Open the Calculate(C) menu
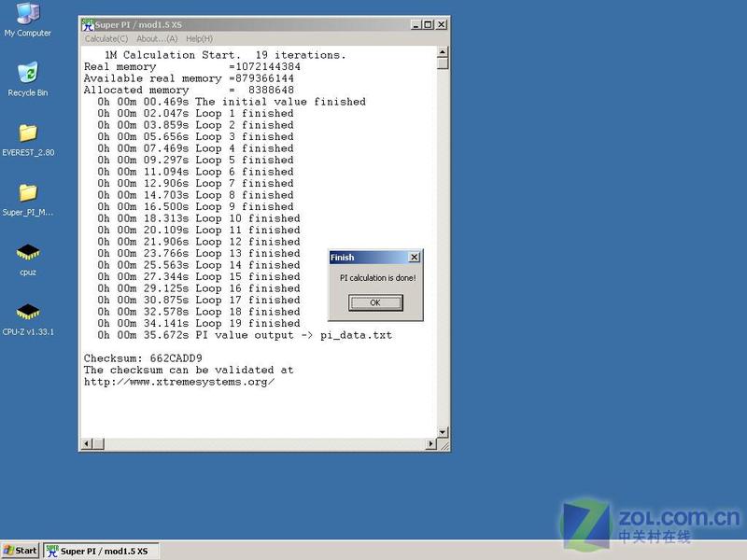This screenshot has height=560, width=747. 106,38
